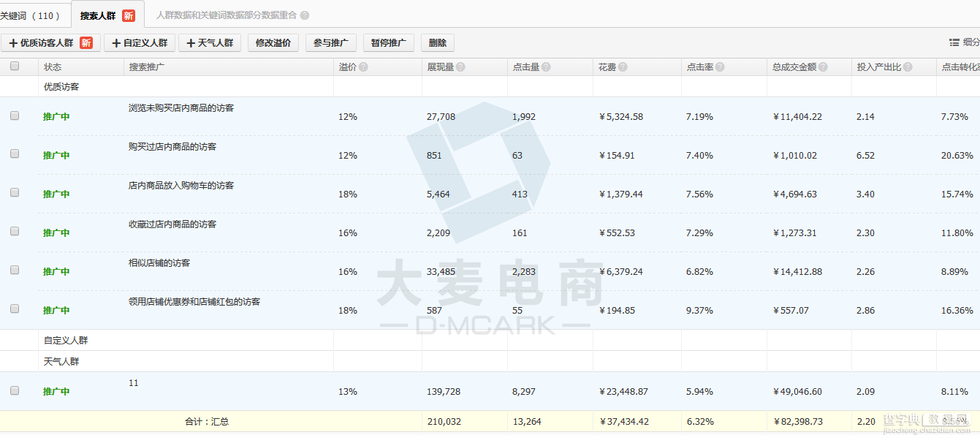Click the 合计：汇总 summary label

point(207,422)
